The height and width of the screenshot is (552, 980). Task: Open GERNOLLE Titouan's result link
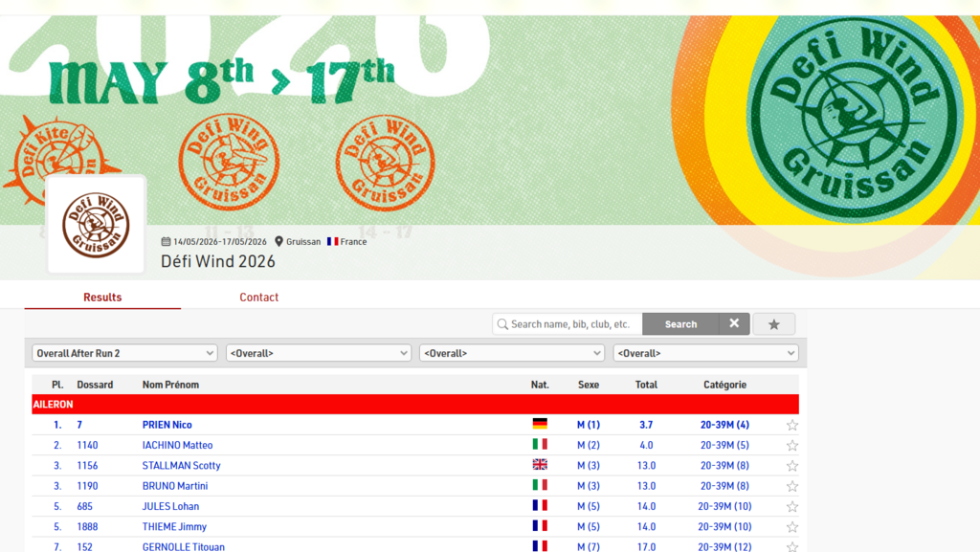[x=183, y=547]
